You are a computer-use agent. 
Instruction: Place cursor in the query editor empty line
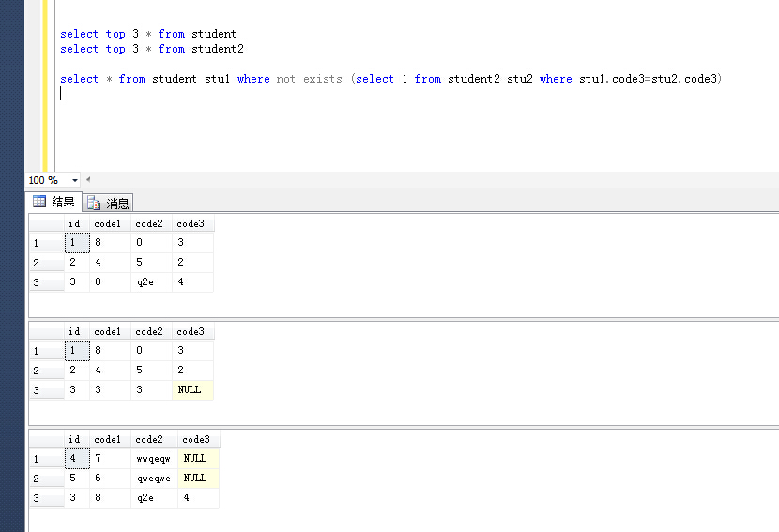282,94
